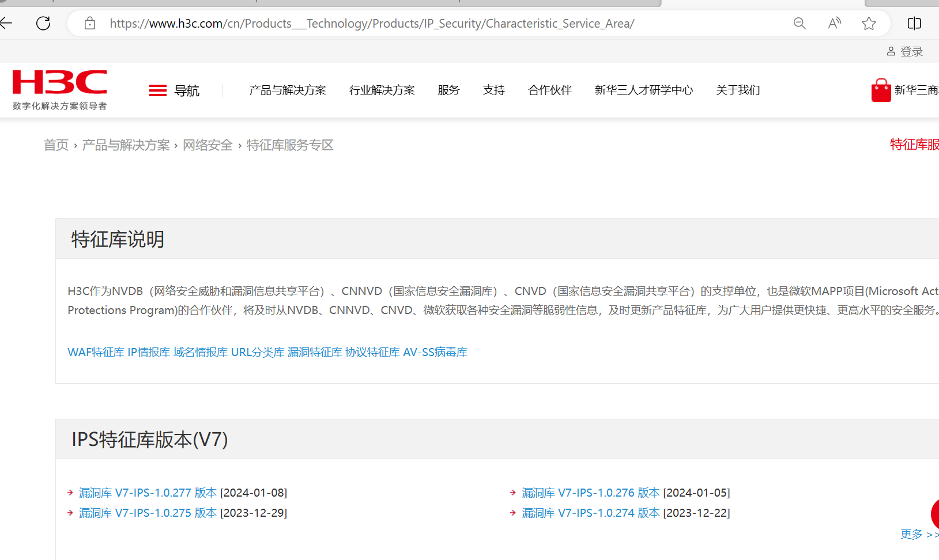Open the IP情报库 link
The height and width of the screenshot is (560, 939).
149,352
